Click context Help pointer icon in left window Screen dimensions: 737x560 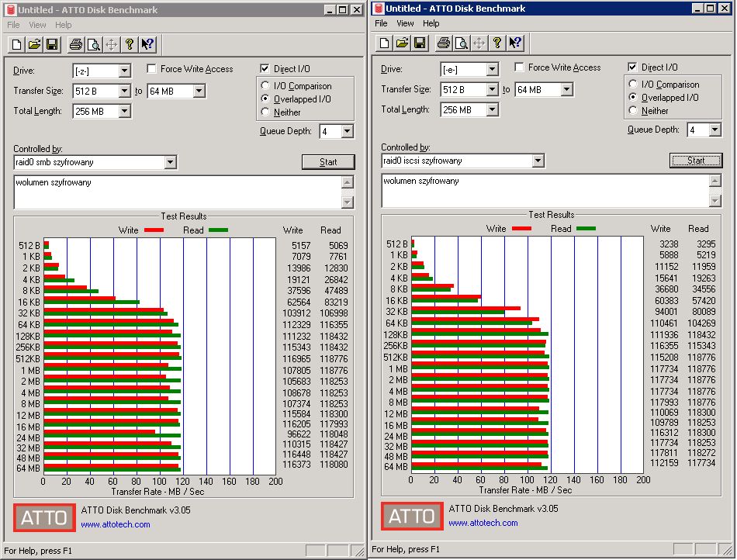point(147,44)
